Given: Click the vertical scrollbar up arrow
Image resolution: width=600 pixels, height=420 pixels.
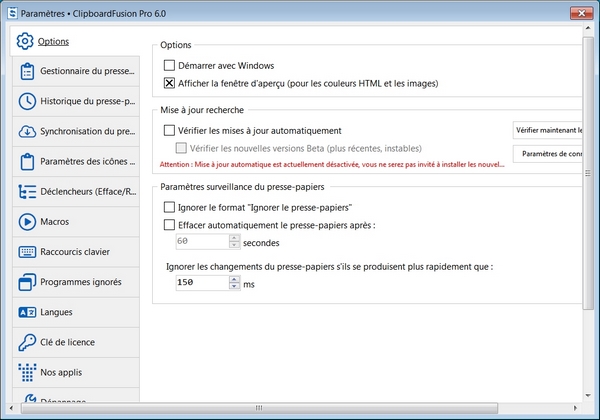Looking at the screenshot, I should pyautogui.click(x=588, y=28).
